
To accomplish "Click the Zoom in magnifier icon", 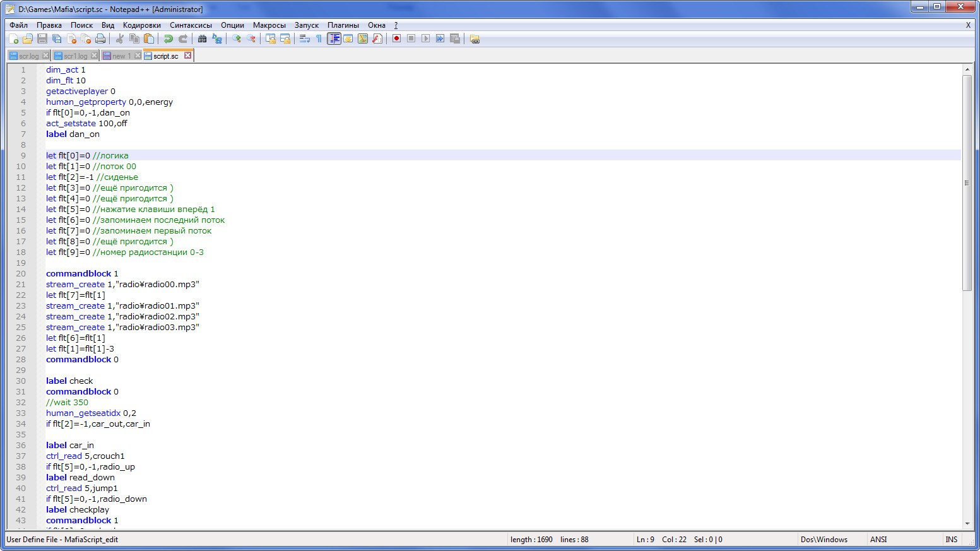I will click(237, 39).
